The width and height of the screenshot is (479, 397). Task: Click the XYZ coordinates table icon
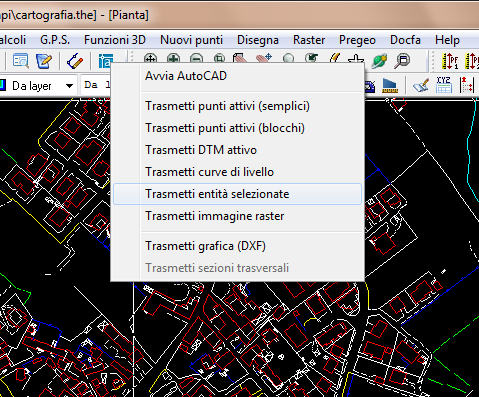coord(444,85)
